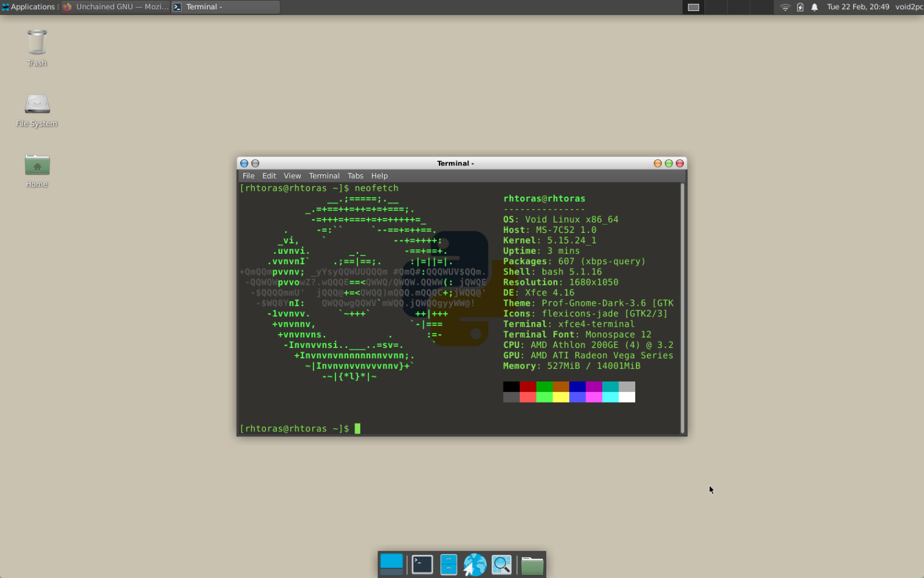Viewport: 924px width, 578px height.
Task: Click the red swatch in neofetch top row
Action: (x=528, y=387)
